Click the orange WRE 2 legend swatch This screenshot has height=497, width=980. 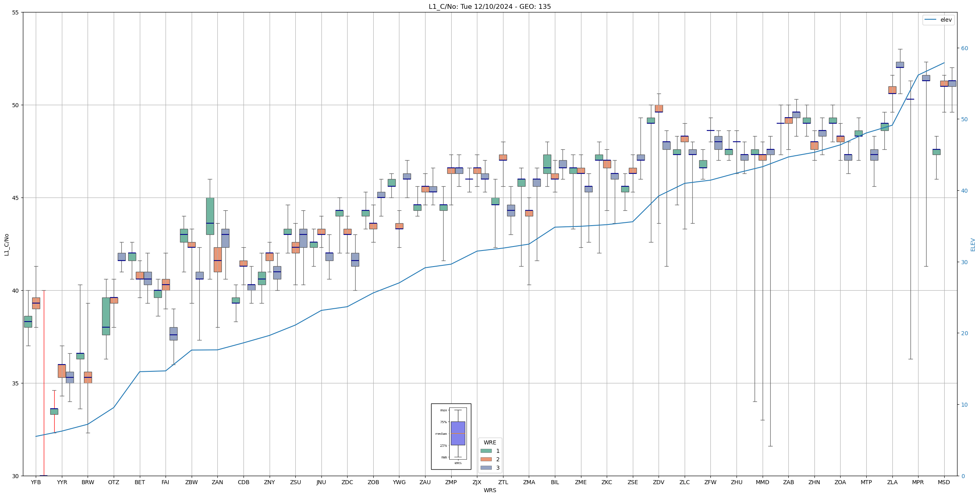(486, 459)
